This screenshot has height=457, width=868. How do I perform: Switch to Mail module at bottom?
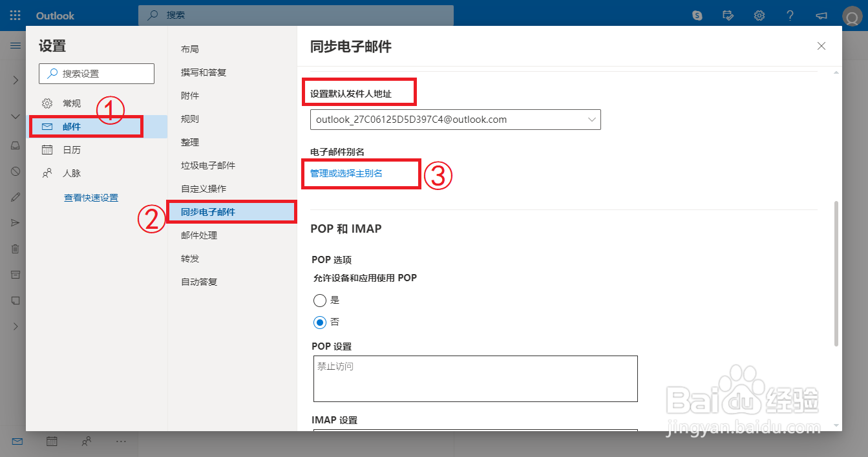coord(17,441)
